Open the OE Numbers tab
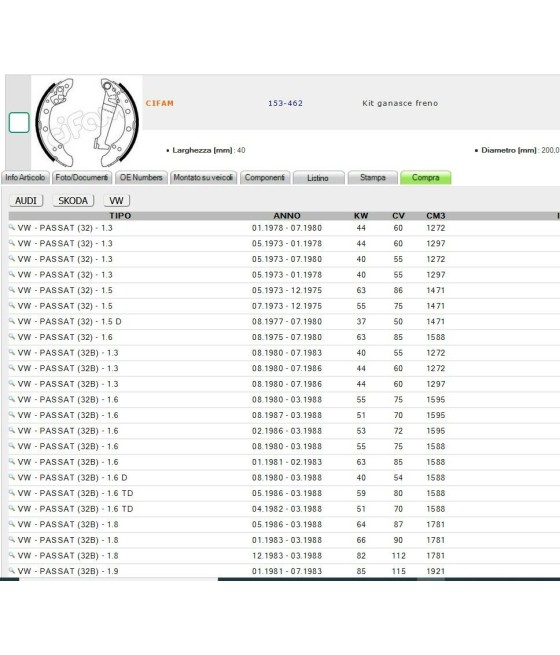The height and width of the screenshot is (655, 560). coord(141,178)
